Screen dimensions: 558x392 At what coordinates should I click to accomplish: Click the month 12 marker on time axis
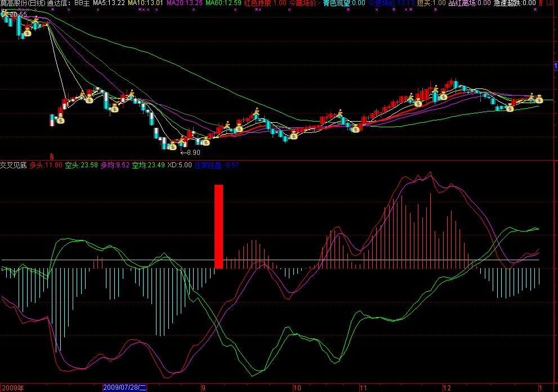(x=447, y=388)
